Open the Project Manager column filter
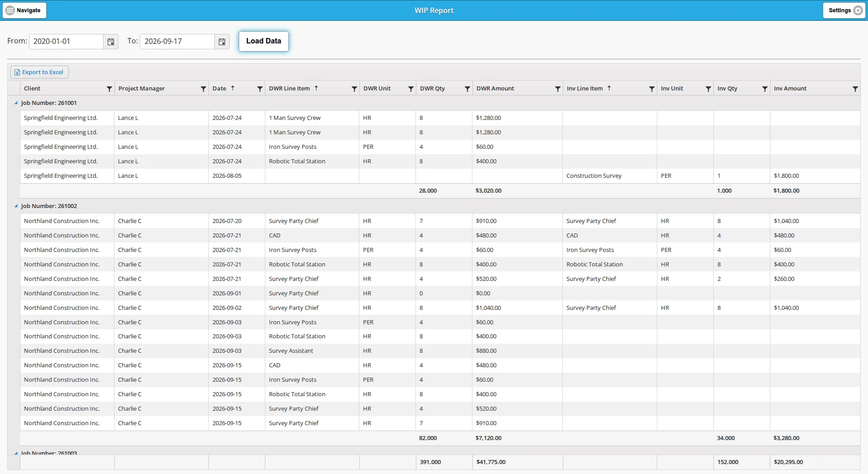The height and width of the screenshot is (474, 868). pos(203,89)
